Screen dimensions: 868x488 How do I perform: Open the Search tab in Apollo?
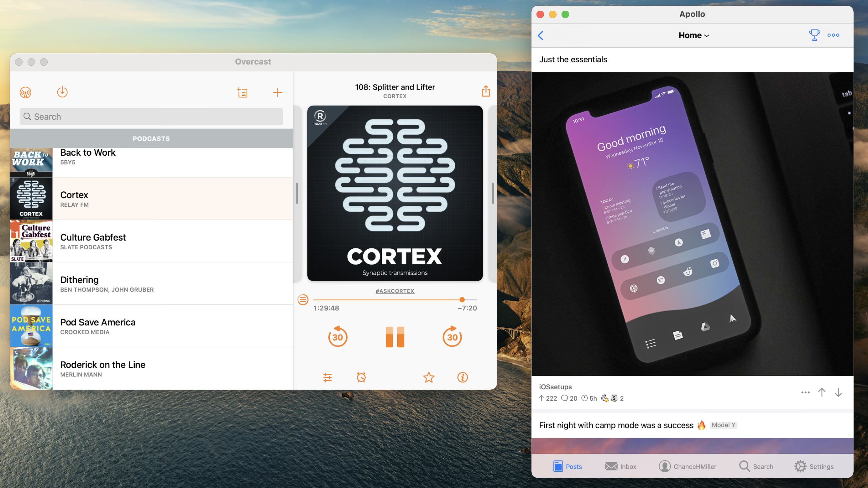pyautogui.click(x=757, y=466)
